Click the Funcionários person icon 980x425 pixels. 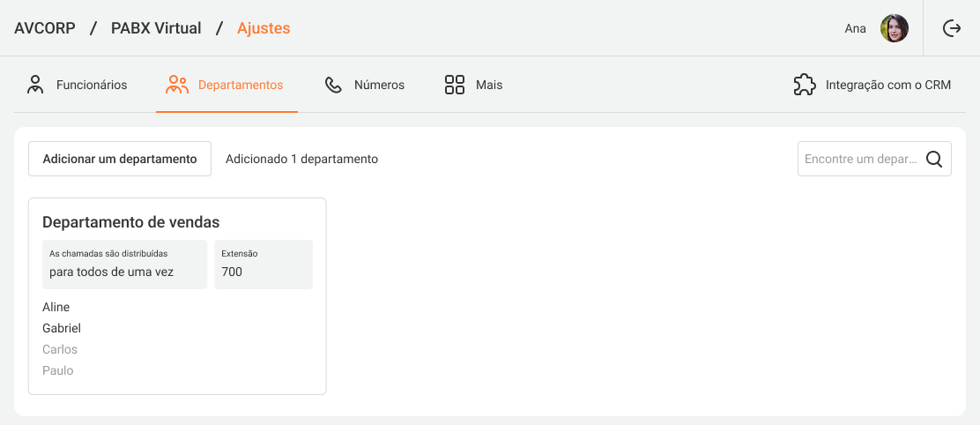(x=35, y=85)
